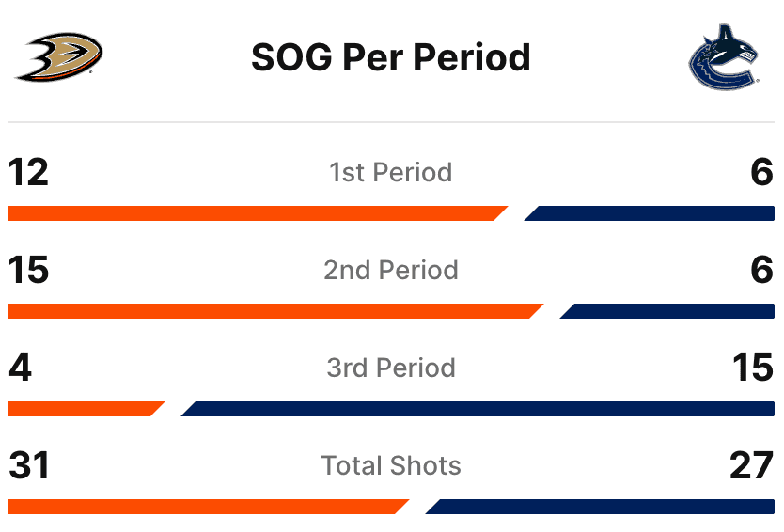Screen dimensions: 784x532
Task: Select the Canucks' 3rd period count of 15
Action: pyautogui.click(x=752, y=368)
